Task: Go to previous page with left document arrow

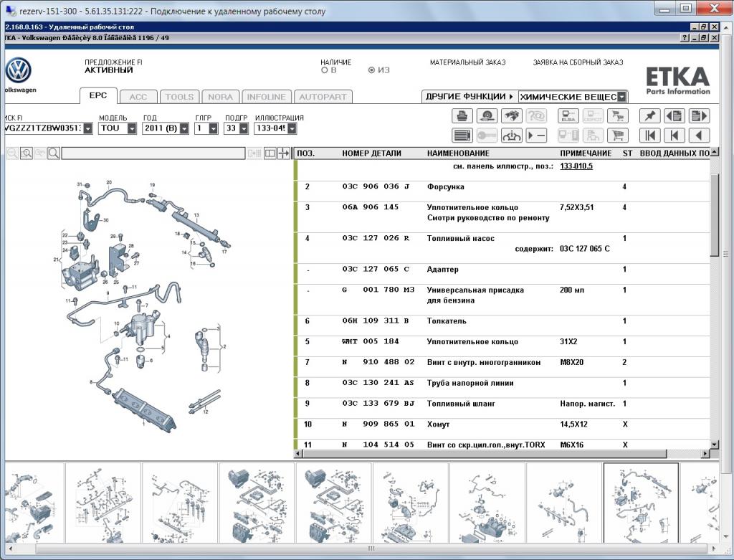Action: point(674,115)
